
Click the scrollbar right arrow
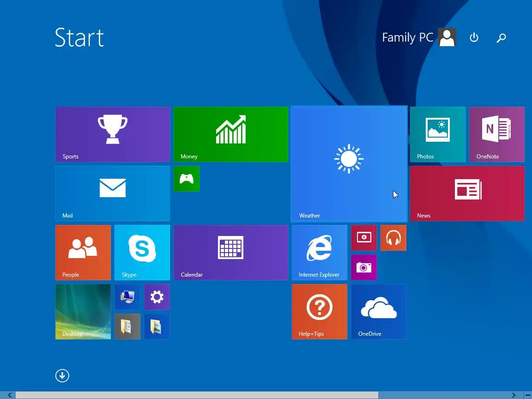coord(514,395)
